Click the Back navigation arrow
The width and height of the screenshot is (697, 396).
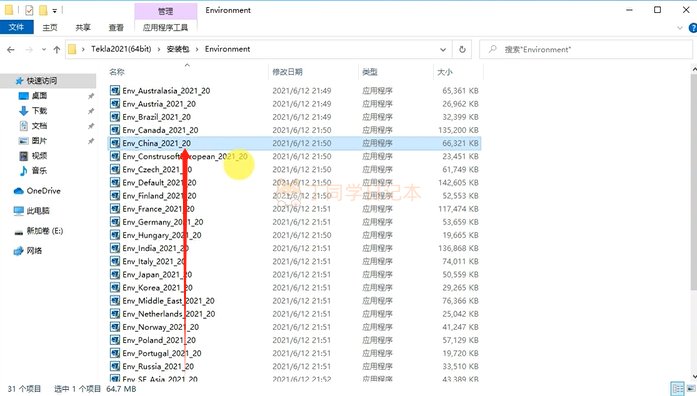coord(11,50)
